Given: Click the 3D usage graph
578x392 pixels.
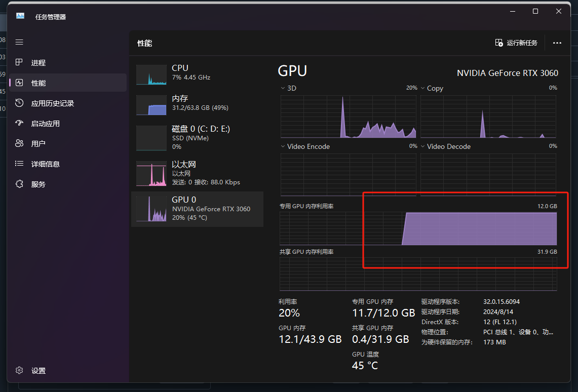Looking at the screenshot, I should [349, 116].
